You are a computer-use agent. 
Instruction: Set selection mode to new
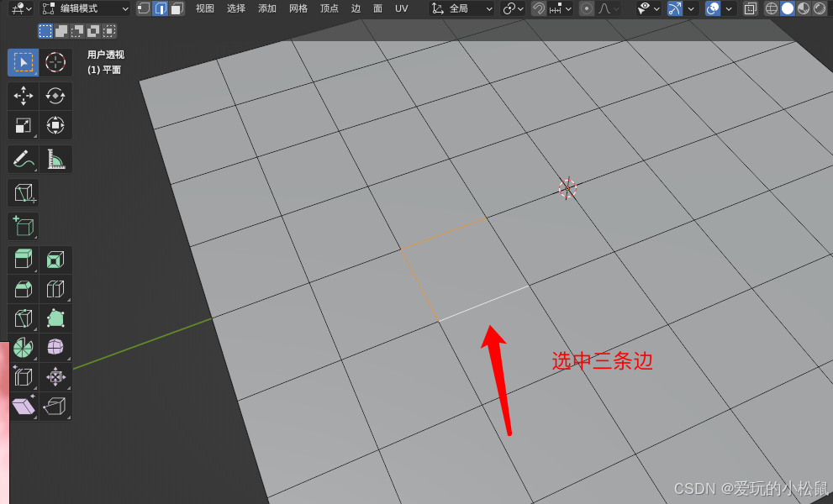45,31
